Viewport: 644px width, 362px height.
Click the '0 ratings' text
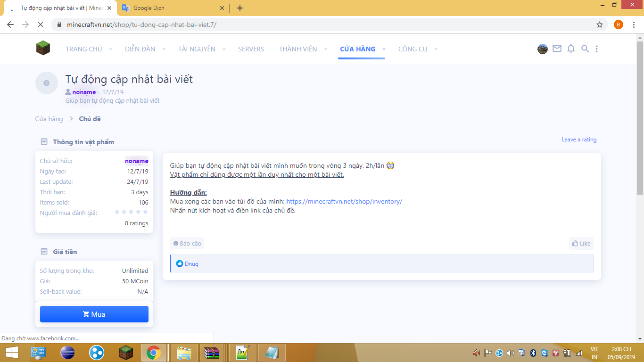[137, 223]
